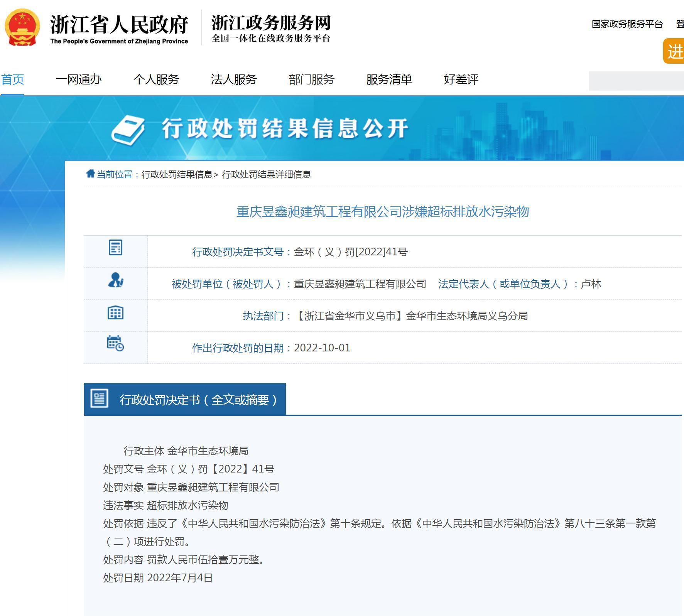Click the department text 金华市生态环境局义乌分局
The height and width of the screenshot is (616, 684).
467,316
